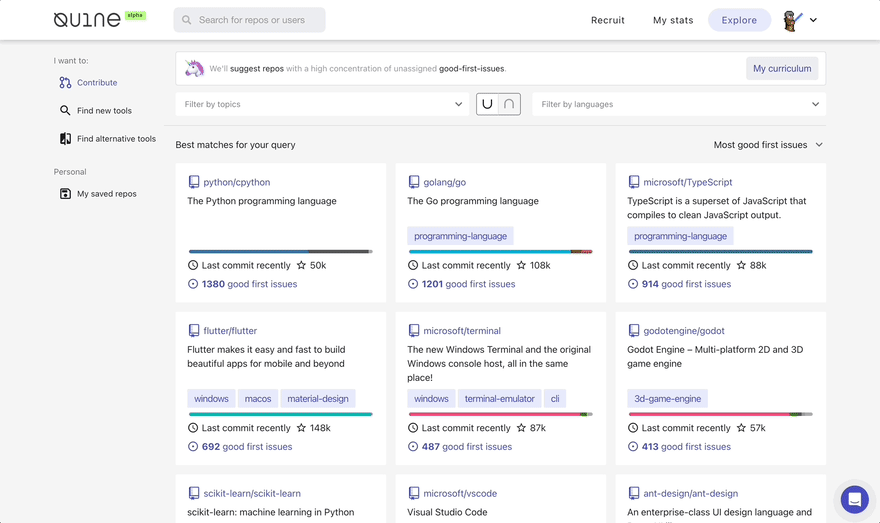Viewport: 880px width, 523px height.
Task: Open the python/cpython repo link
Action: point(237,182)
